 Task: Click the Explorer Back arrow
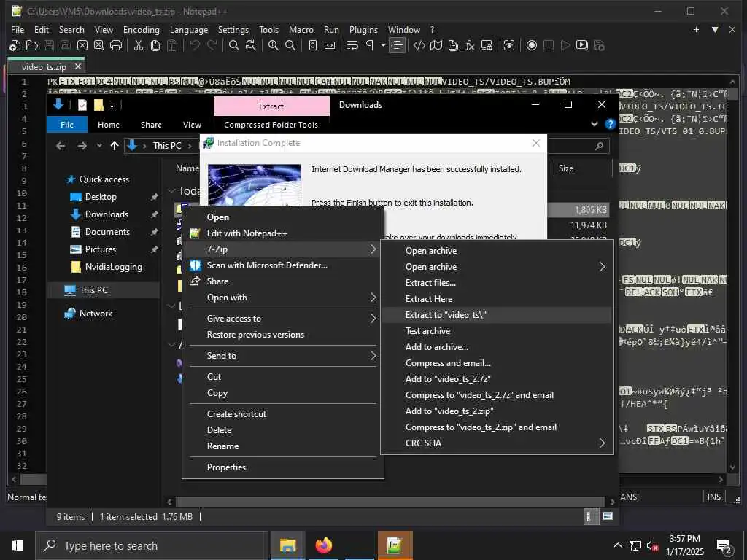point(61,146)
